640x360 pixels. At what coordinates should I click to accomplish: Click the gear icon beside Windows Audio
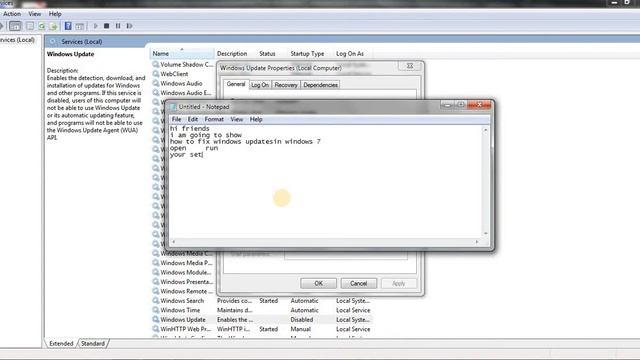156,83
